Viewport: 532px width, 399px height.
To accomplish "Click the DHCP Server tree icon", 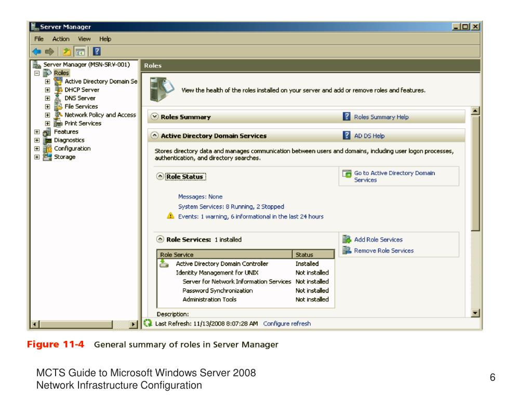I will click(x=58, y=89).
